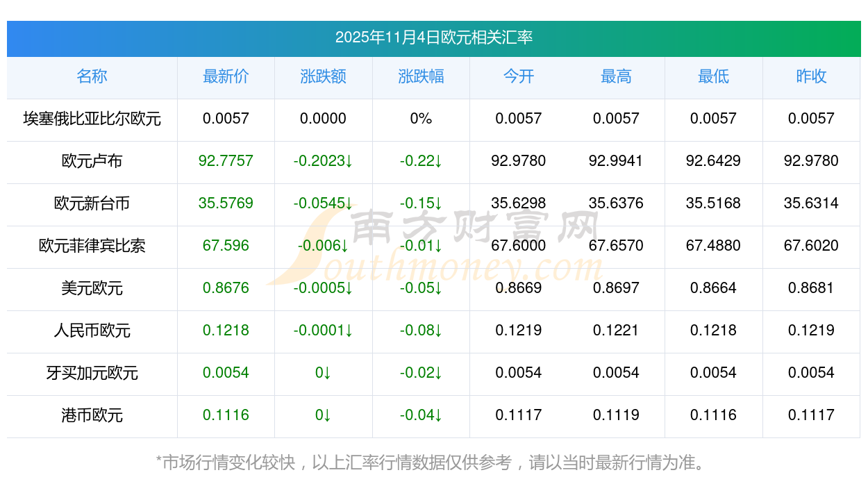Select the 涨跌额 column header
The height and width of the screenshot is (484, 868).
pos(323,77)
